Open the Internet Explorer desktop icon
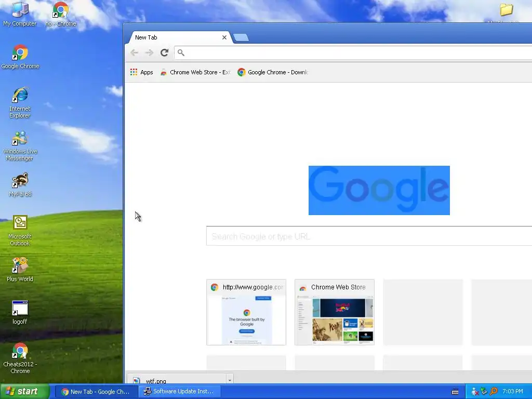This screenshot has width=532, height=399. (x=20, y=102)
